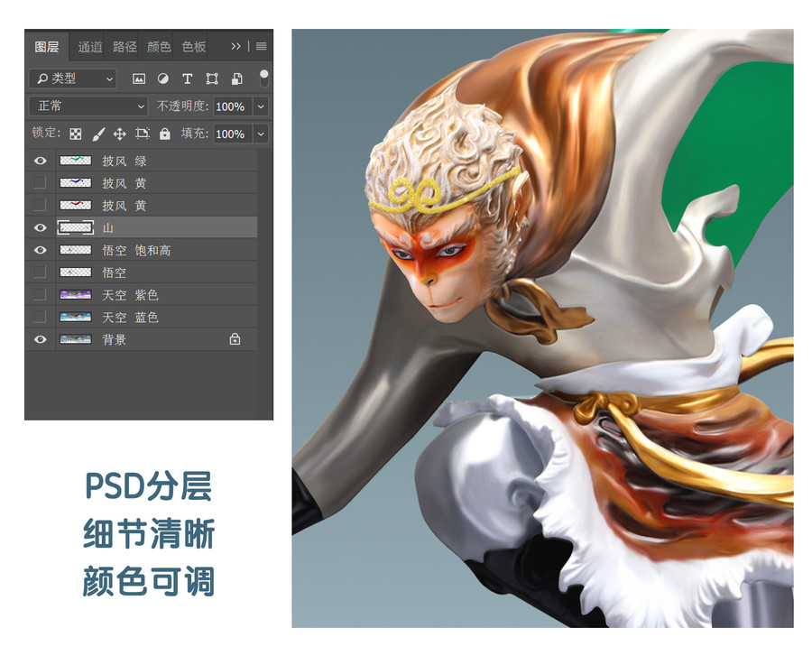The height and width of the screenshot is (665, 812).
Task: Click the padlock on the 背景 layer
Action: (235, 339)
